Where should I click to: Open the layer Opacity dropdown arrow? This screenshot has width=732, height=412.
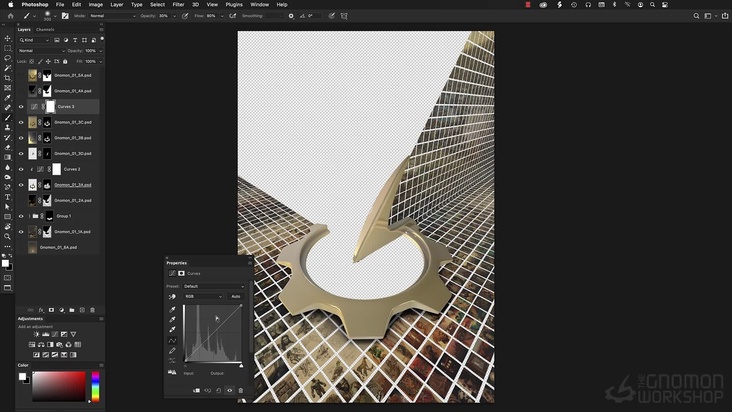pyautogui.click(x=101, y=50)
